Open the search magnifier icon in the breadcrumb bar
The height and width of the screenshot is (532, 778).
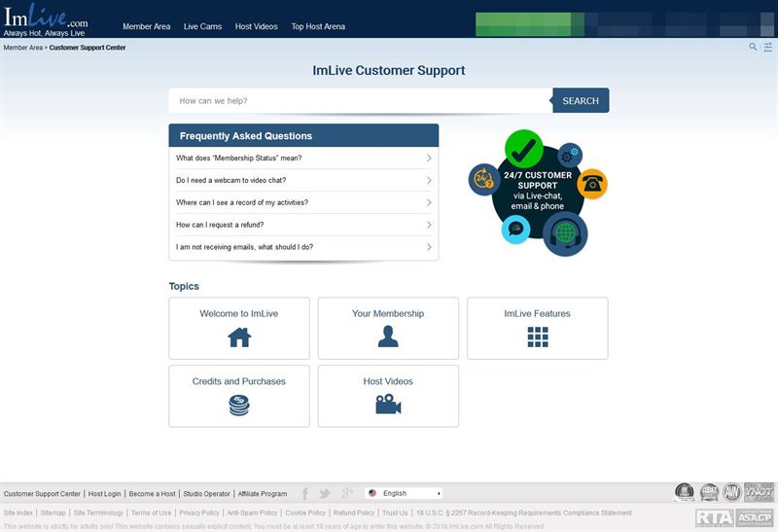753,47
